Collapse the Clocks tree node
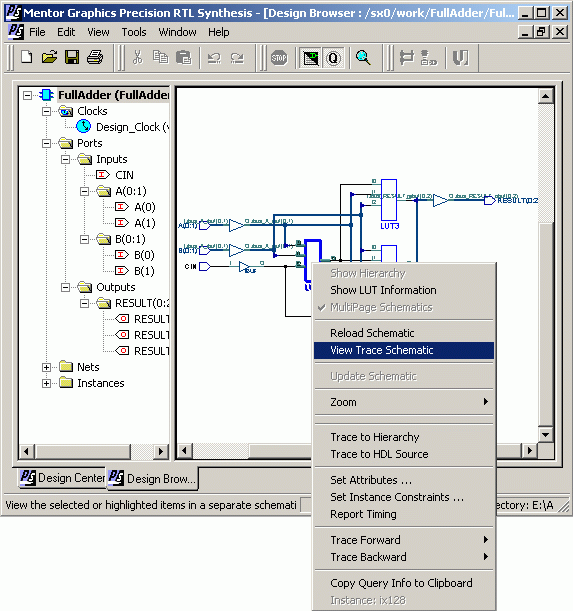The width and height of the screenshot is (573, 611). 46,111
